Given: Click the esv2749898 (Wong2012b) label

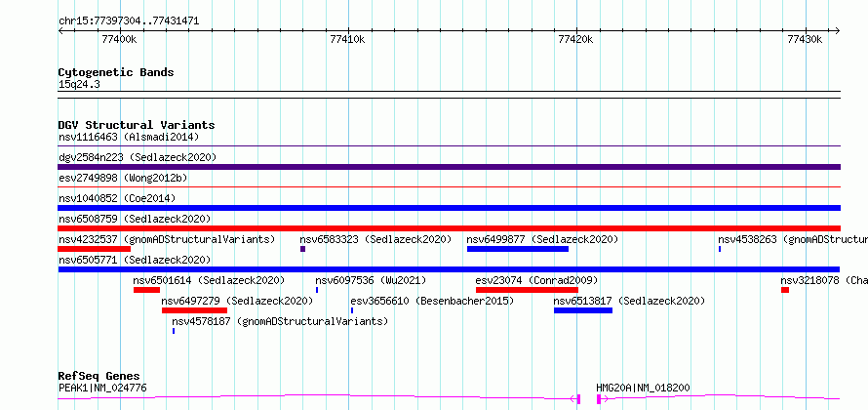Looking at the screenshot, I should click(x=123, y=178).
